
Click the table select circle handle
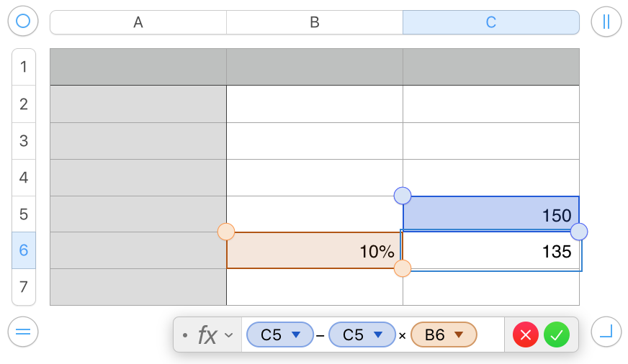point(22,22)
